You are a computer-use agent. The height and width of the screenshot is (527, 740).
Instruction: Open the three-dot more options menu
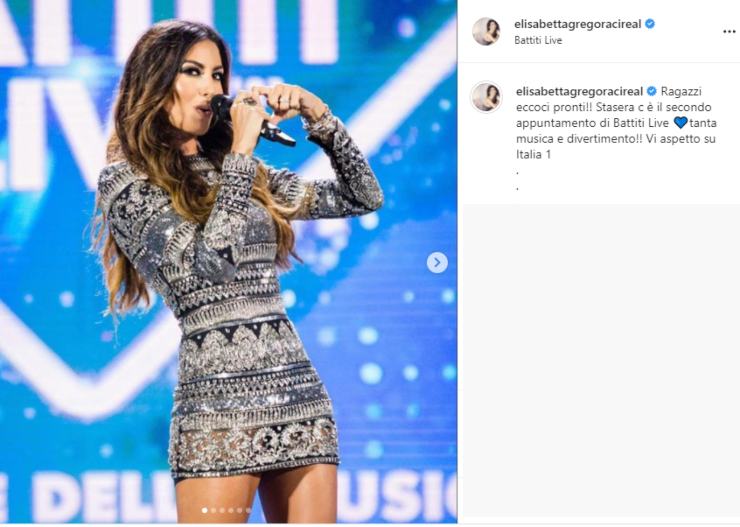click(729, 32)
